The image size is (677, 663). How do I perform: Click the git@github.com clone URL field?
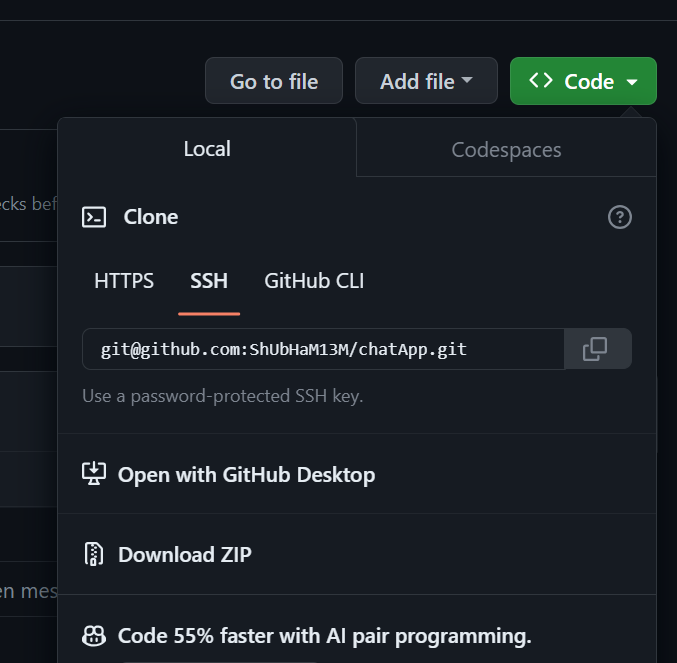coord(323,349)
